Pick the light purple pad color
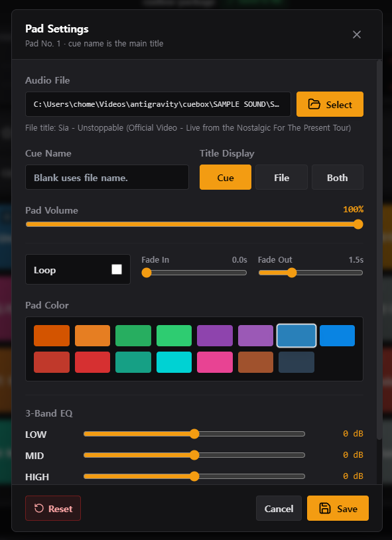Screen dimensions: 392x540 point(255,336)
